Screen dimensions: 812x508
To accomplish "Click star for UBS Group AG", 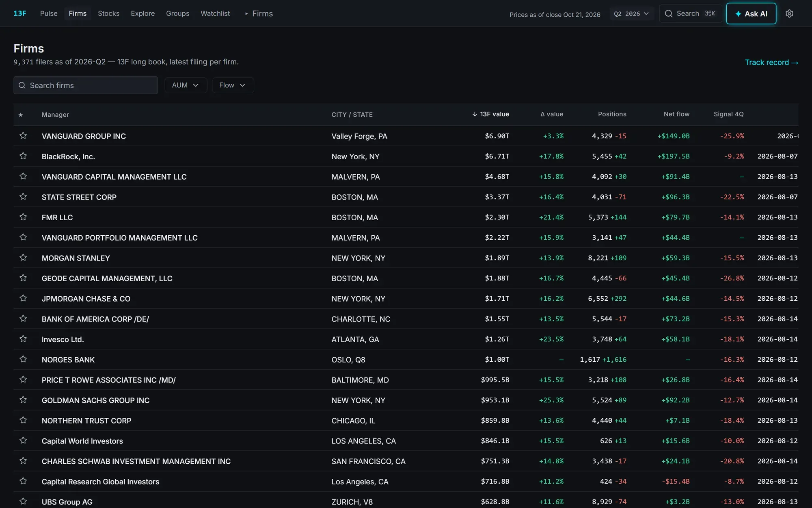I will coord(23,501).
